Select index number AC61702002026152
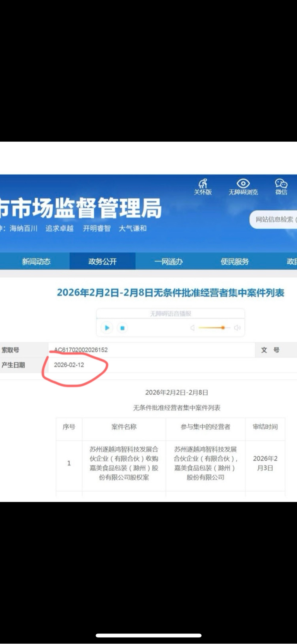This screenshot has height=644, width=297. coord(81,350)
